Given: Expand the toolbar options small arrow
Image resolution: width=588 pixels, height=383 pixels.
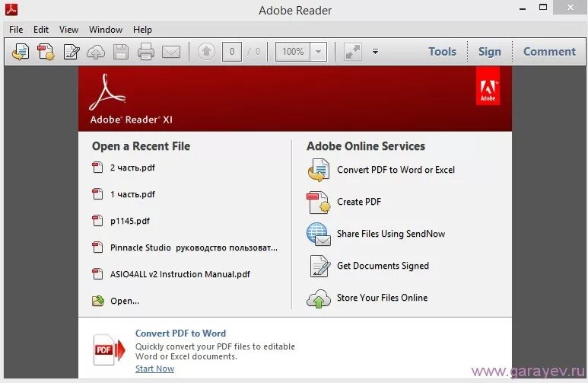Looking at the screenshot, I should point(375,52).
